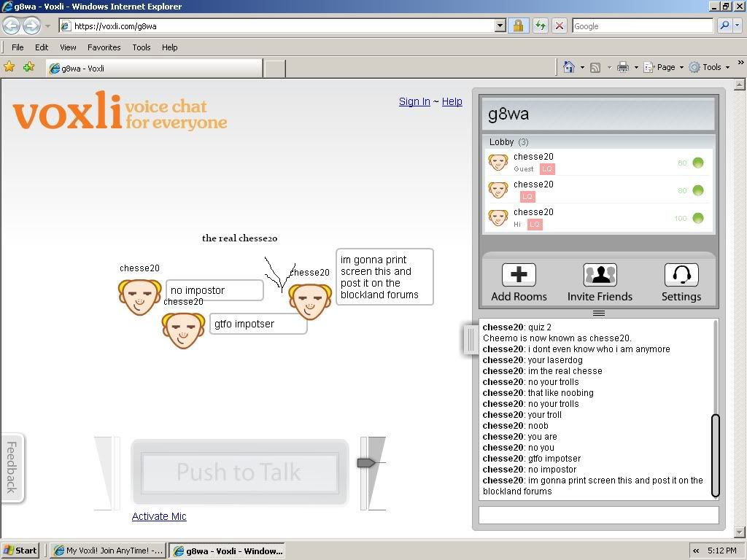The image size is (747, 560).
Task: Click the Favorites star icon
Action: pyautogui.click(x=9, y=67)
